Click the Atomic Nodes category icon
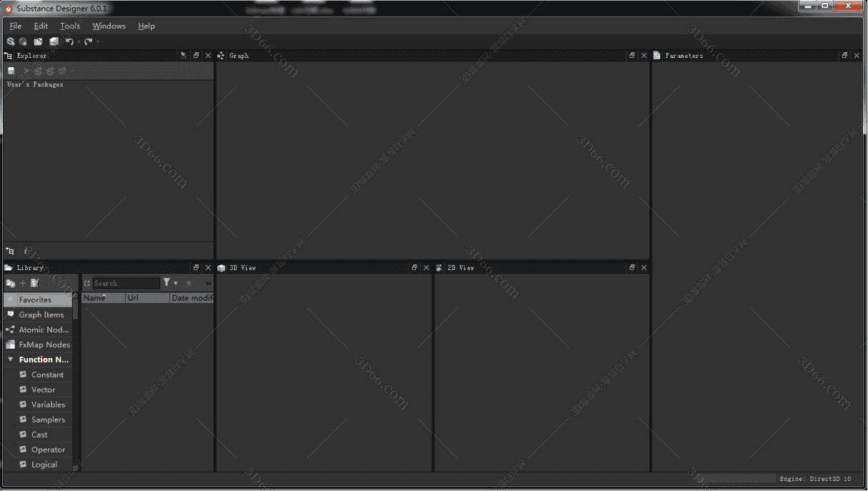This screenshot has height=491, width=868. pyautogui.click(x=10, y=329)
